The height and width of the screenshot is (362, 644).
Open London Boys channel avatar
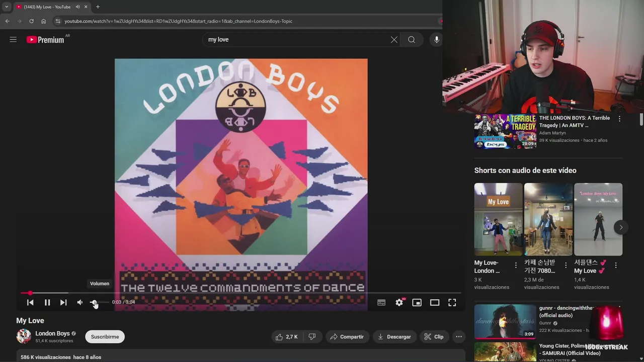[24, 336]
